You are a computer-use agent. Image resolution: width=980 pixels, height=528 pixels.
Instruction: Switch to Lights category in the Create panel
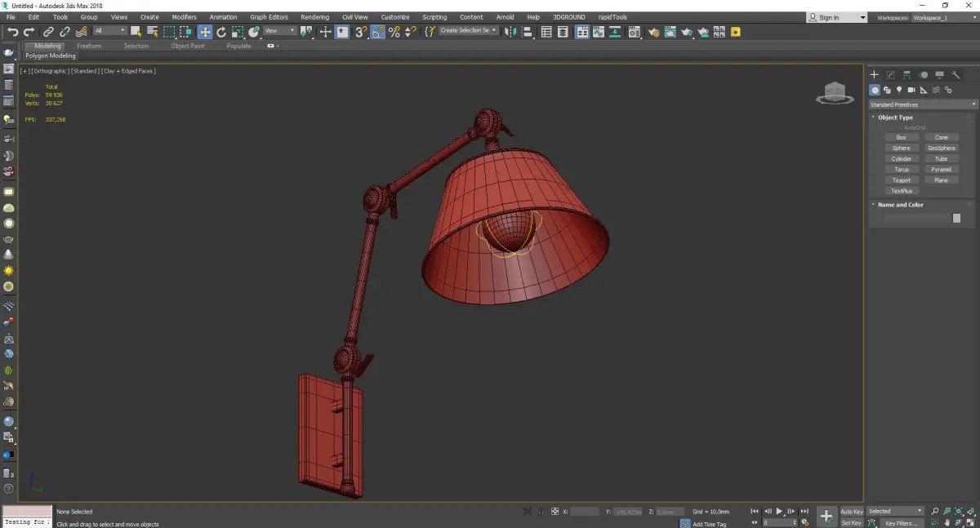pos(899,90)
